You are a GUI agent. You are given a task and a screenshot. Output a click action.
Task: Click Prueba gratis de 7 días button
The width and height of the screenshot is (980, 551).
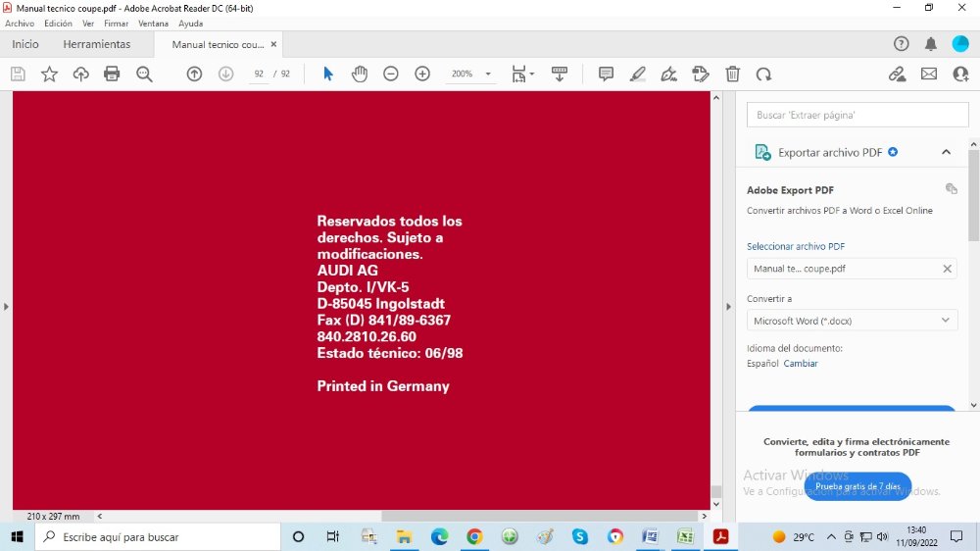(857, 486)
